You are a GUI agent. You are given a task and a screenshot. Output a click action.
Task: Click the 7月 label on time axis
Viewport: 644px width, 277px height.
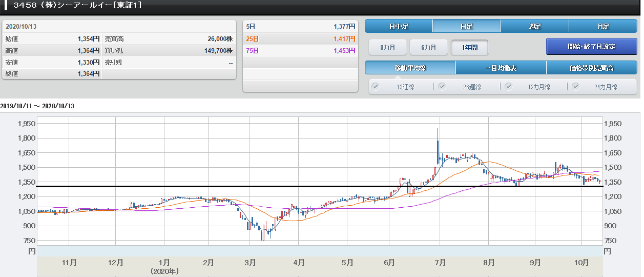tap(440, 262)
